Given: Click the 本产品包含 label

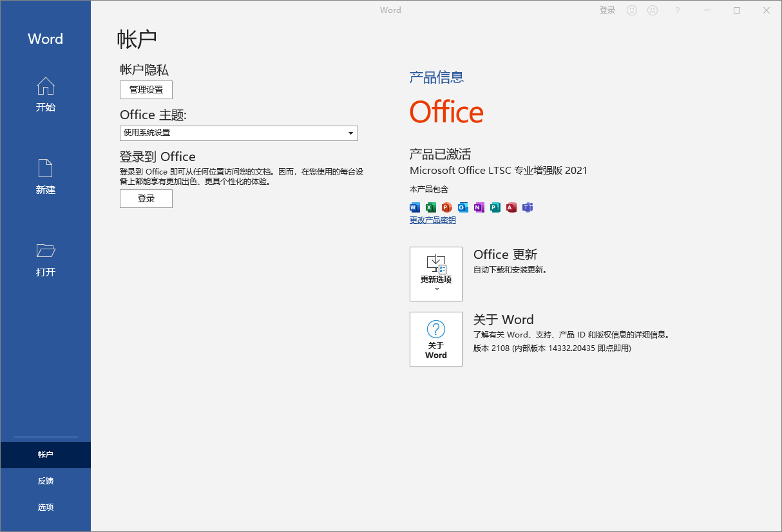Looking at the screenshot, I should 429,189.
